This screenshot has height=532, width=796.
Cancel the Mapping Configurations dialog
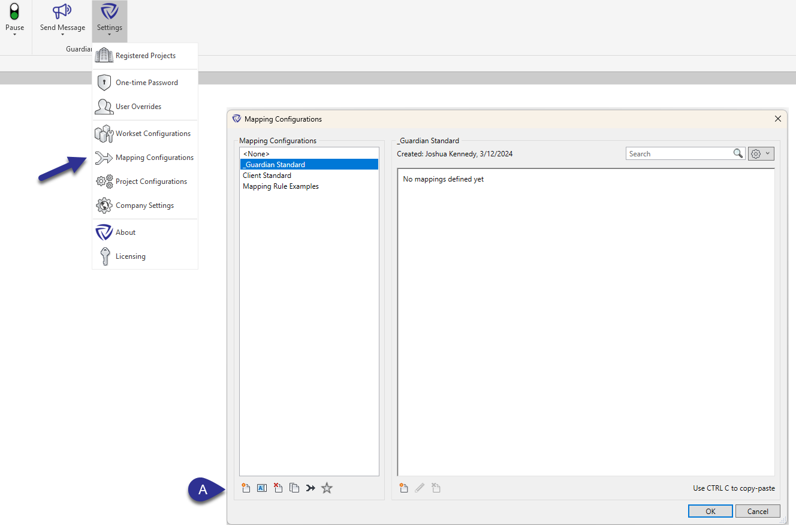pyautogui.click(x=758, y=511)
